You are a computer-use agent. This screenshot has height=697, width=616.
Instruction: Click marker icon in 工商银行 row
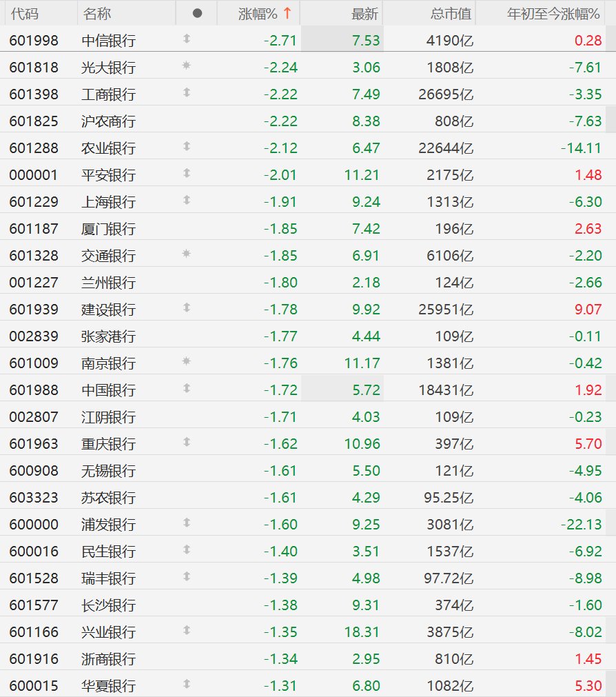(x=187, y=92)
